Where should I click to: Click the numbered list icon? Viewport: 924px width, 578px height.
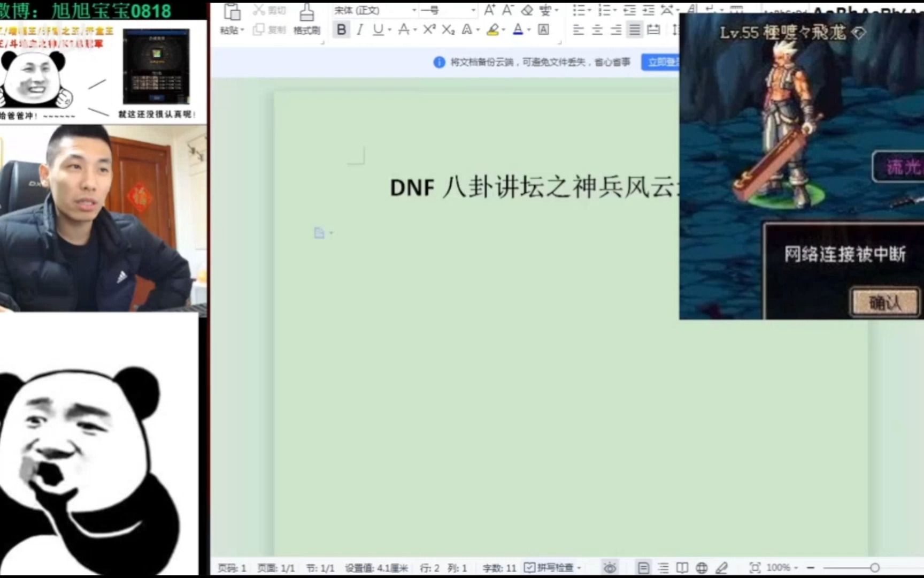[604, 10]
